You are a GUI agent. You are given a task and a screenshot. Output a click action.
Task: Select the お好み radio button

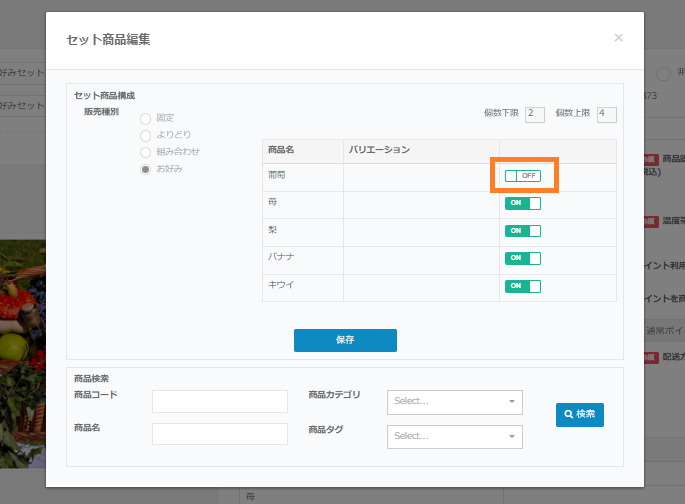146,169
